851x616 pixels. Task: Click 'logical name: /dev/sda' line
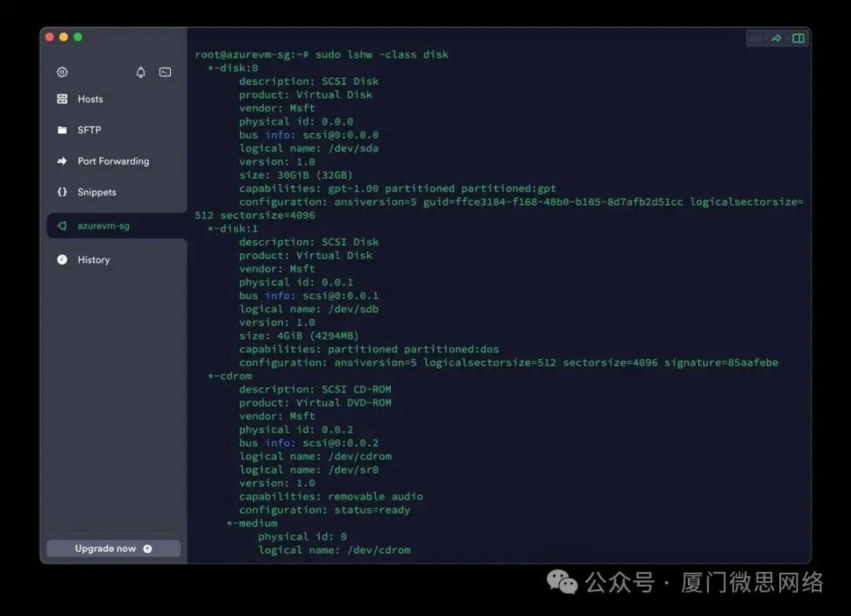(x=309, y=148)
